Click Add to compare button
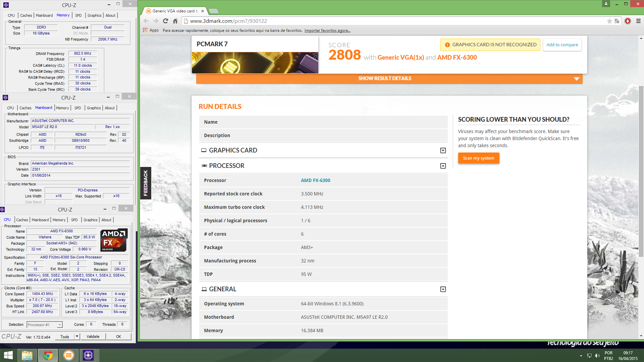This screenshot has width=644, height=362. point(562,45)
